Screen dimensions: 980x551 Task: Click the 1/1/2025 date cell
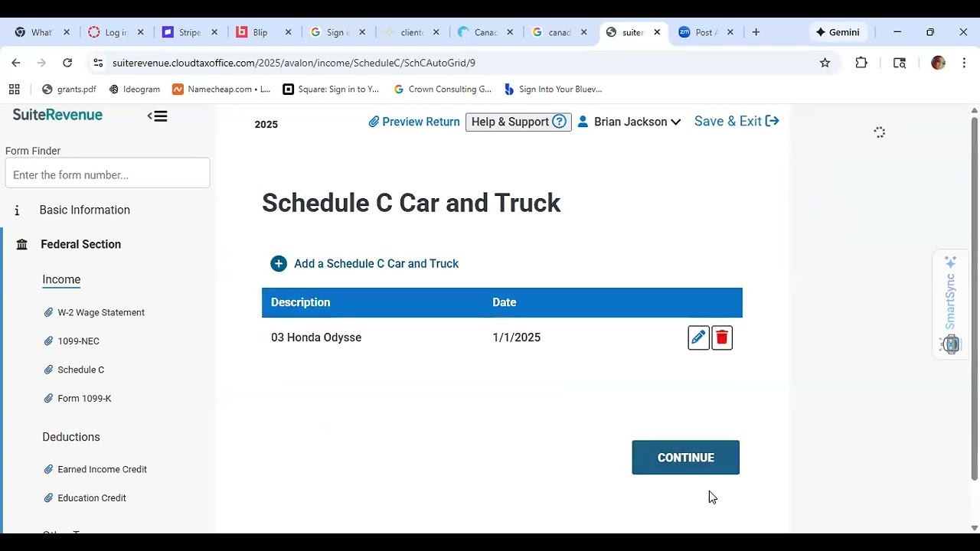(x=517, y=337)
